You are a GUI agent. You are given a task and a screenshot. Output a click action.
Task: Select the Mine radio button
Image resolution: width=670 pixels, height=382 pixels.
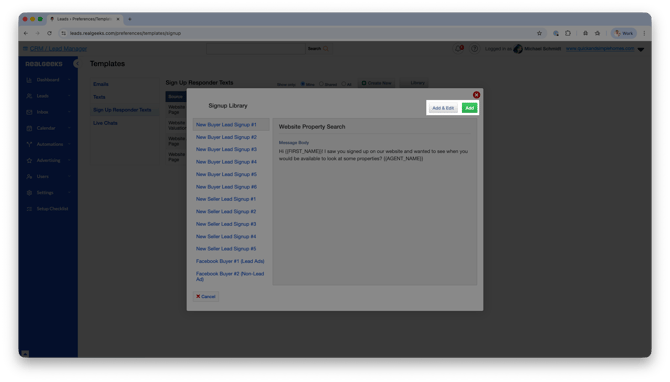[x=303, y=84]
